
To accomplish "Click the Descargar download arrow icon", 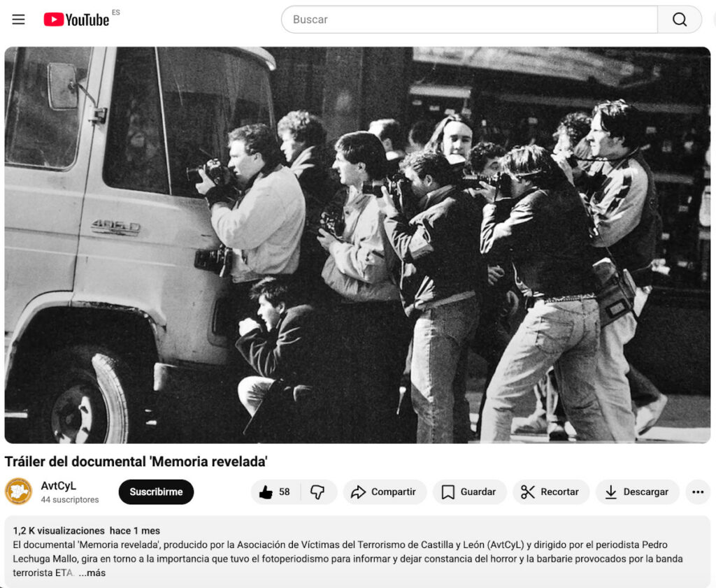I will [610, 492].
